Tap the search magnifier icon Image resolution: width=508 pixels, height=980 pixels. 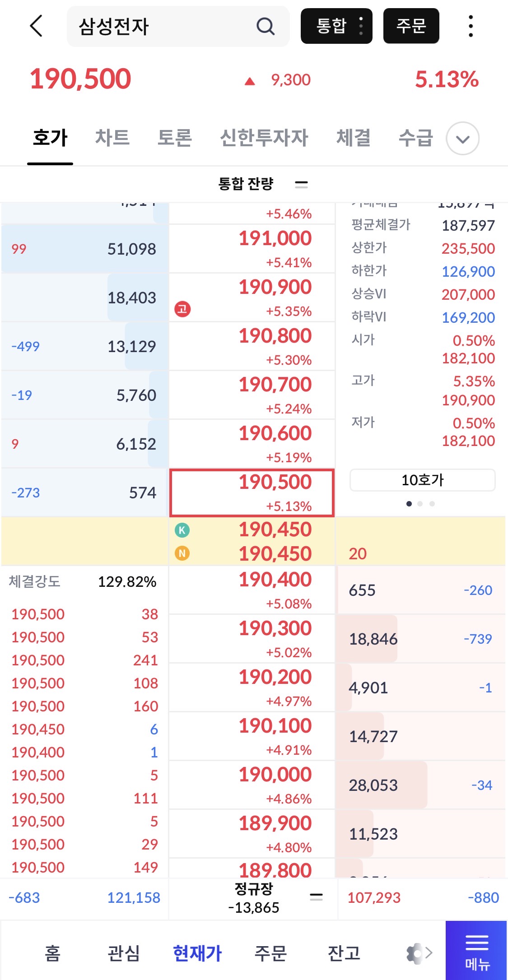266,26
